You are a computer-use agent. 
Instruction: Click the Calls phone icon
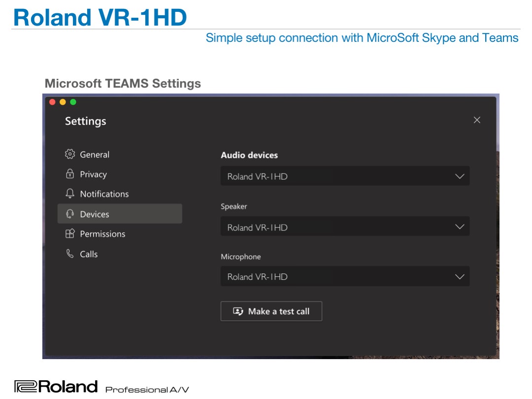[70, 254]
